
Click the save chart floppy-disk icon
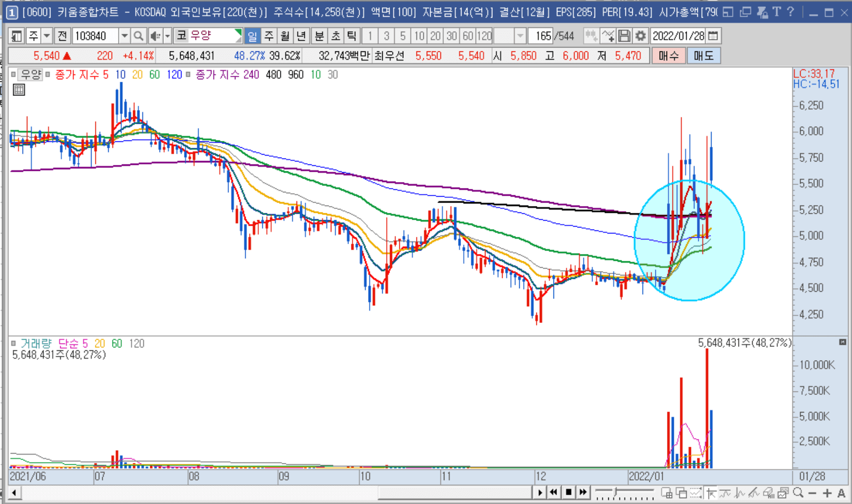click(624, 36)
